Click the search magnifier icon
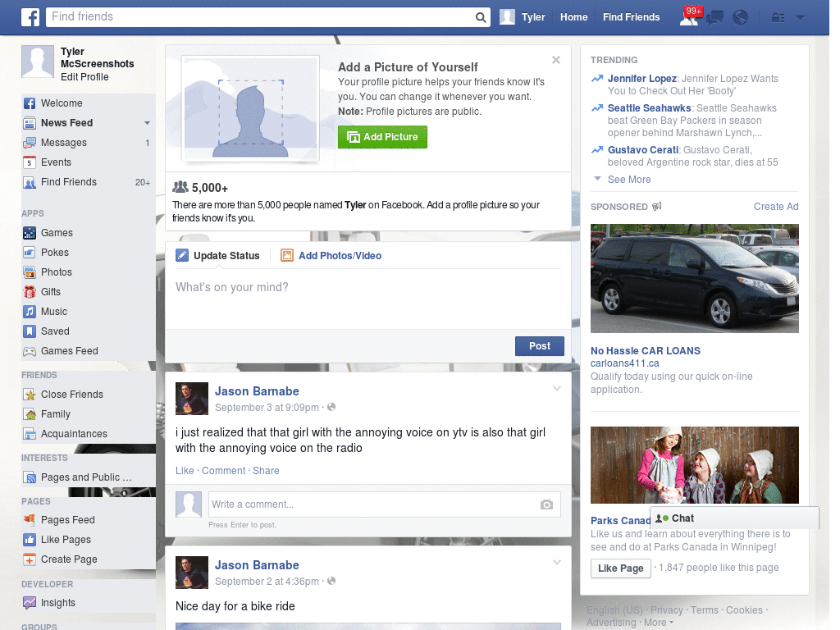 tap(481, 17)
